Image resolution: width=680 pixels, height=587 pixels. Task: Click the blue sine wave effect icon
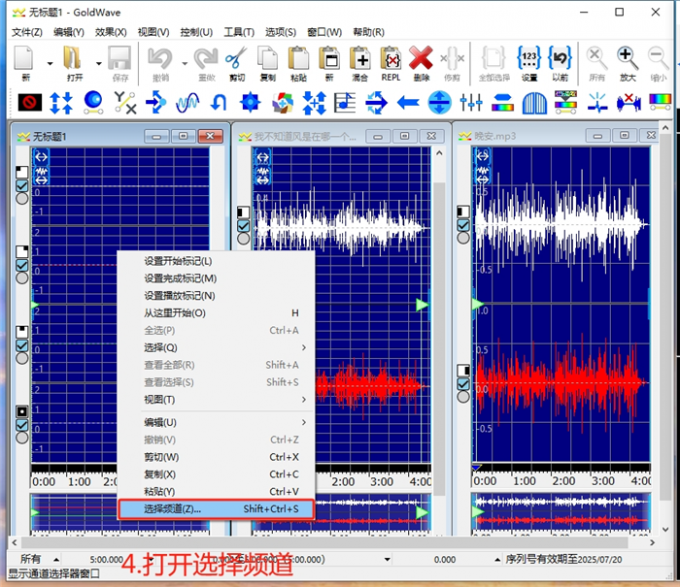coord(187,103)
